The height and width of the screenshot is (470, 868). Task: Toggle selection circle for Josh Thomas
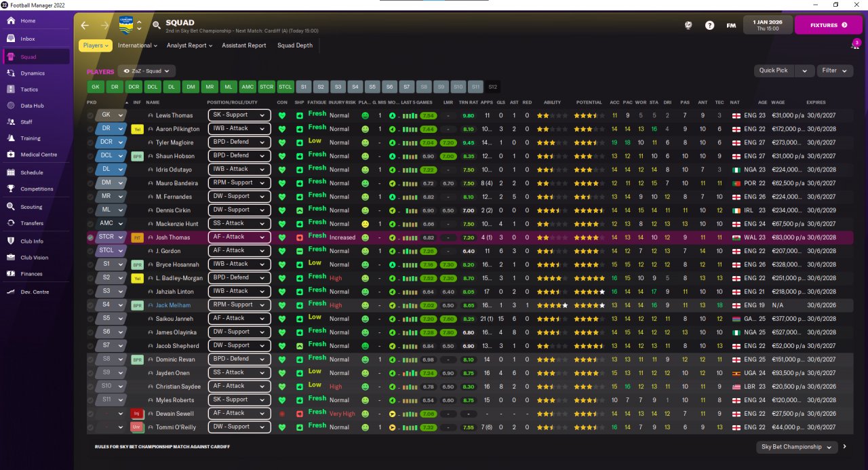(91, 237)
